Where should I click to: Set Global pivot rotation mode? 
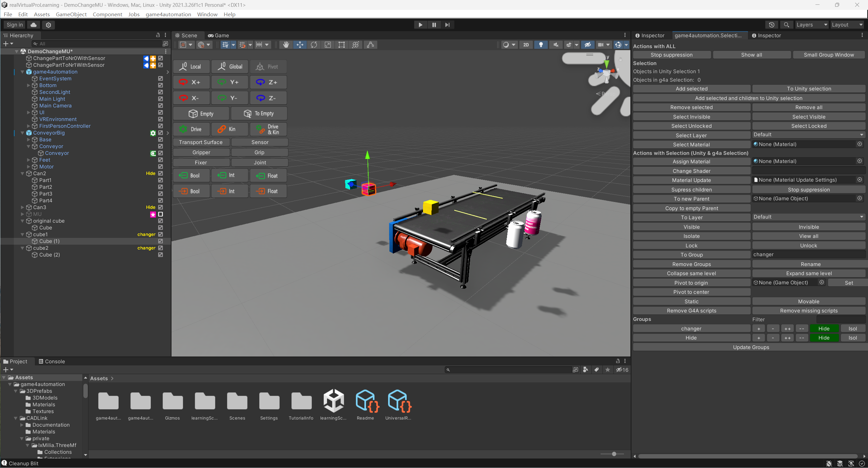[230, 66]
